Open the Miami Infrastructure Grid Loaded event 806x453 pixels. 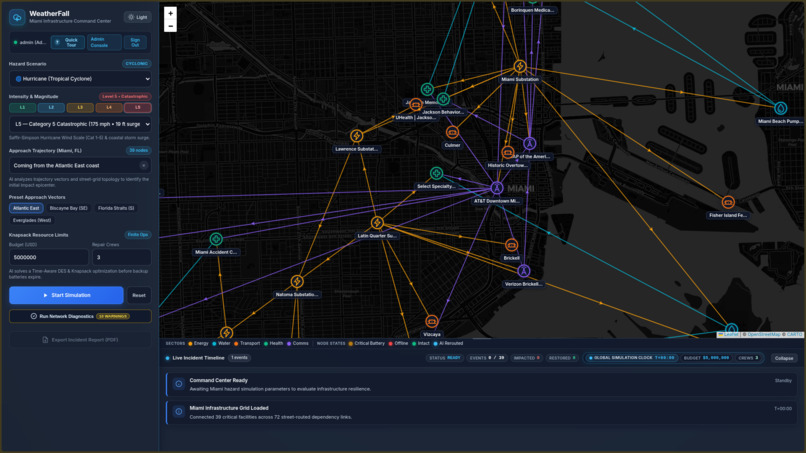(x=480, y=412)
